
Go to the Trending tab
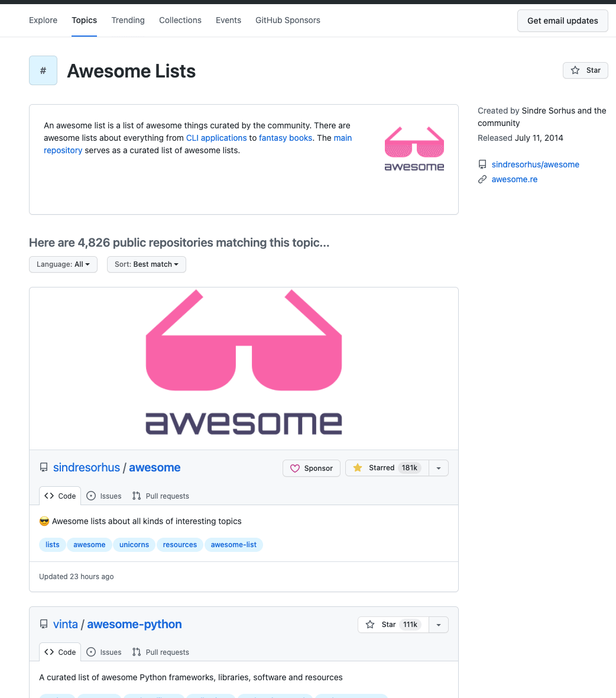click(x=128, y=20)
